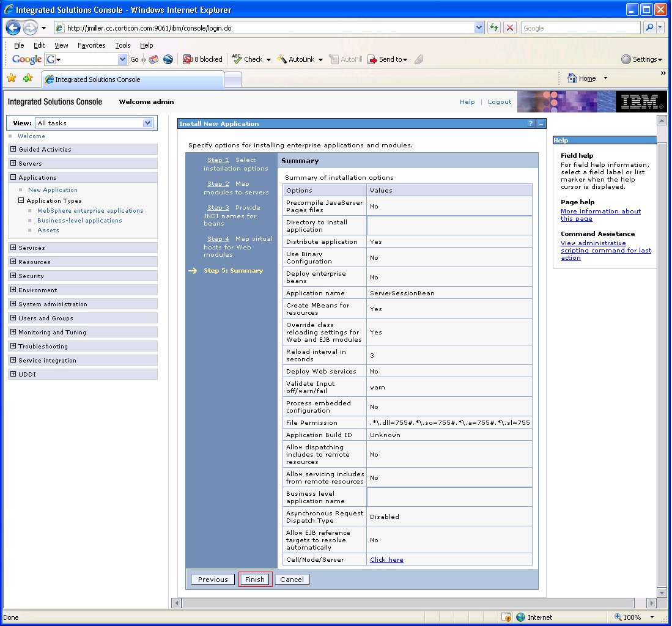This screenshot has height=626, width=672.
Task: Expand the Service integration section
Action: [x=13, y=360]
